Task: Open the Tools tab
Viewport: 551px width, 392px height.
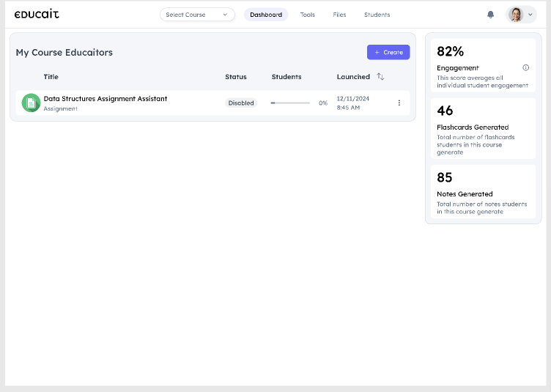Action: tap(308, 15)
